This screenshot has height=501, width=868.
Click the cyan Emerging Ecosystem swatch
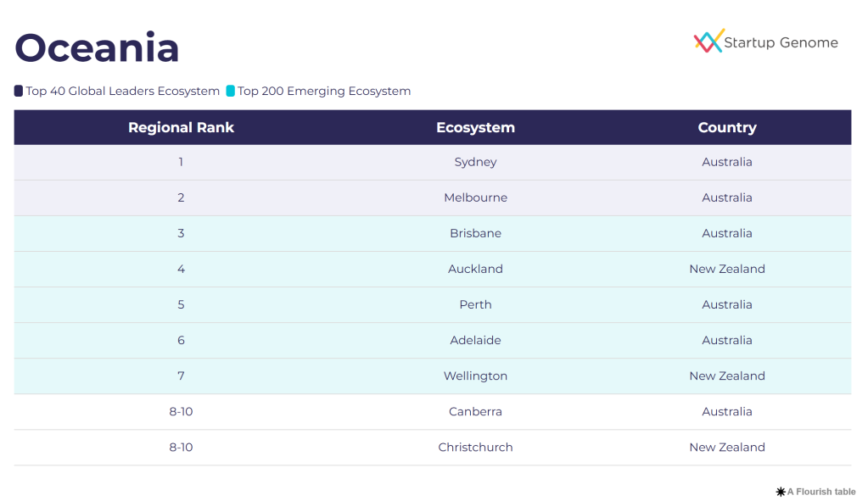tap(231, 91)
